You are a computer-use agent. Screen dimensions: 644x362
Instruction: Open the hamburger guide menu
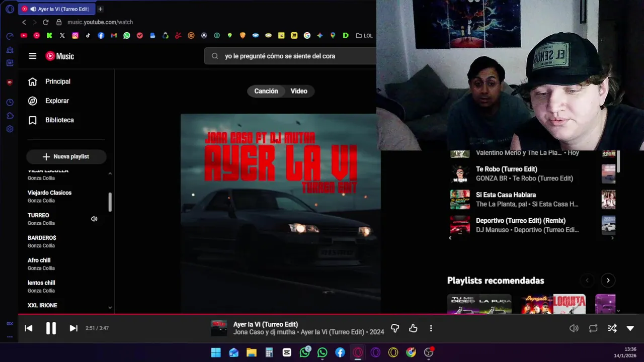coord(33,56)
